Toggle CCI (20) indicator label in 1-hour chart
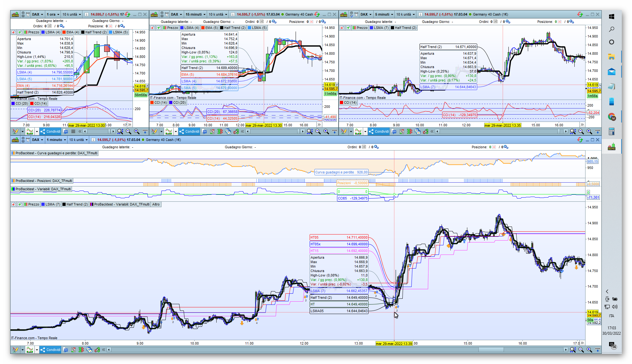 [x=20, y=103]
